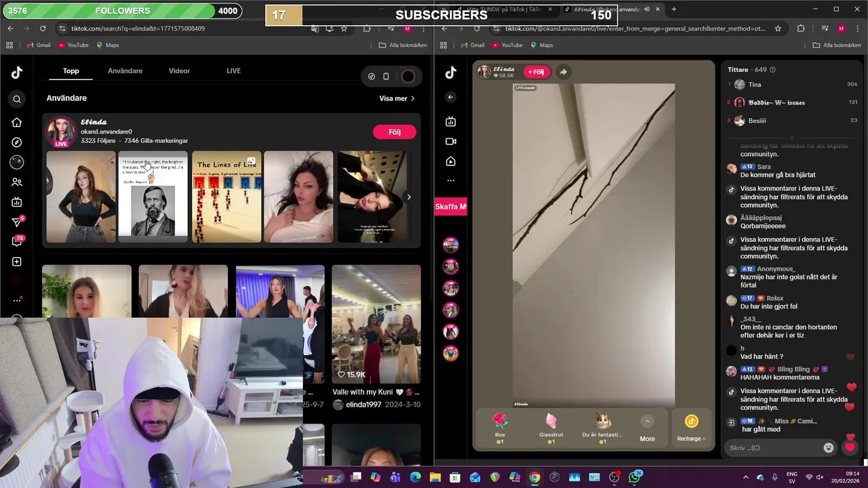868x488 pixels.
Task: Click Följ on Elinda search result
Action: click(x=395, y=132)
